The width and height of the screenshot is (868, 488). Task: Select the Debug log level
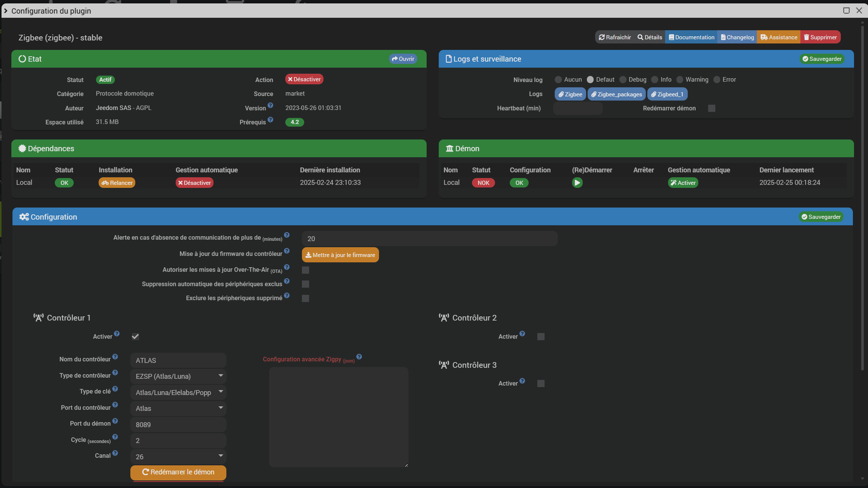623,80
